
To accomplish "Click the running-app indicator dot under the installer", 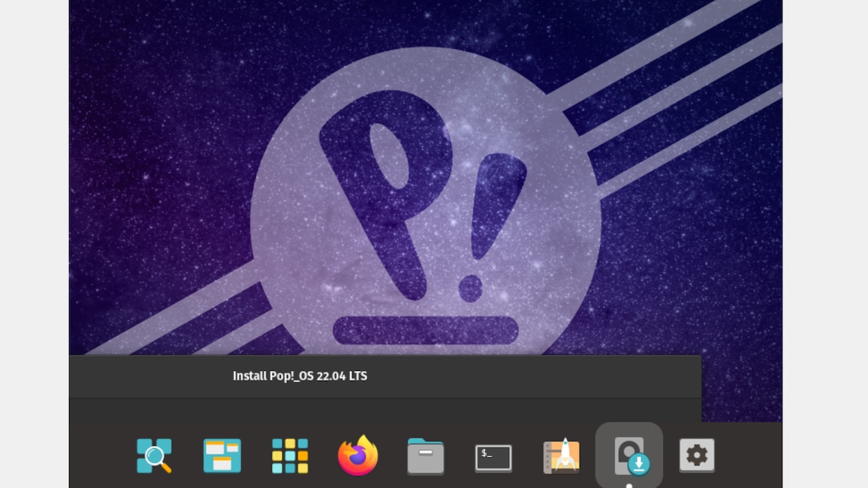I will (629, 486).
